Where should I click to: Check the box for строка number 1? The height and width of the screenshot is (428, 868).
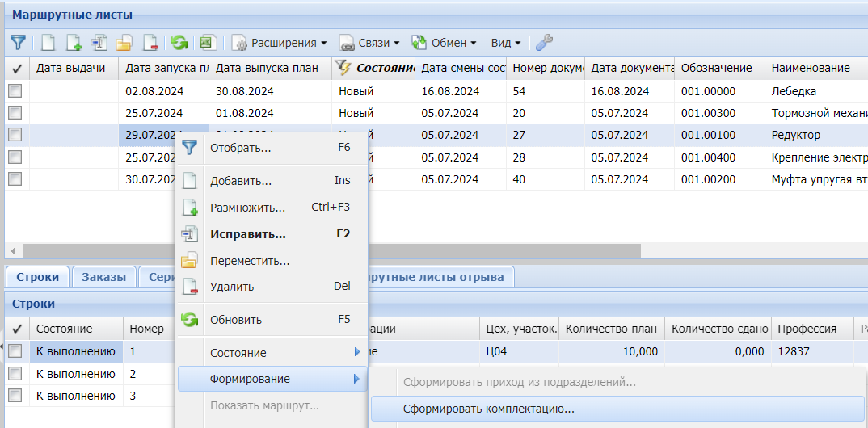[15, 351]
